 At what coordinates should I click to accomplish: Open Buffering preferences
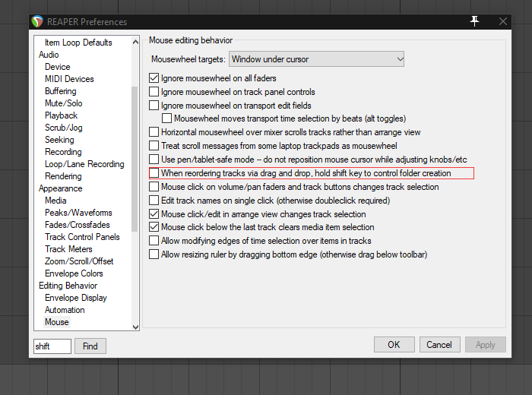(60, 91)
